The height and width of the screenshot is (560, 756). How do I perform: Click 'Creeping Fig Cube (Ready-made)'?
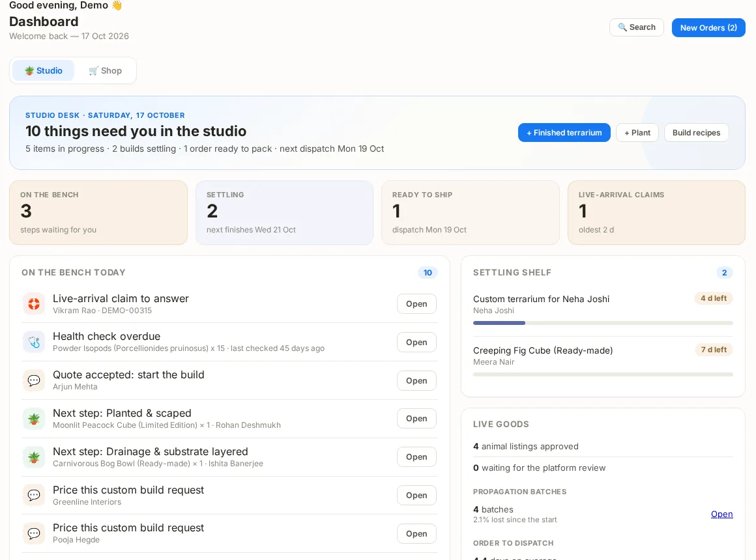[543, 350]
